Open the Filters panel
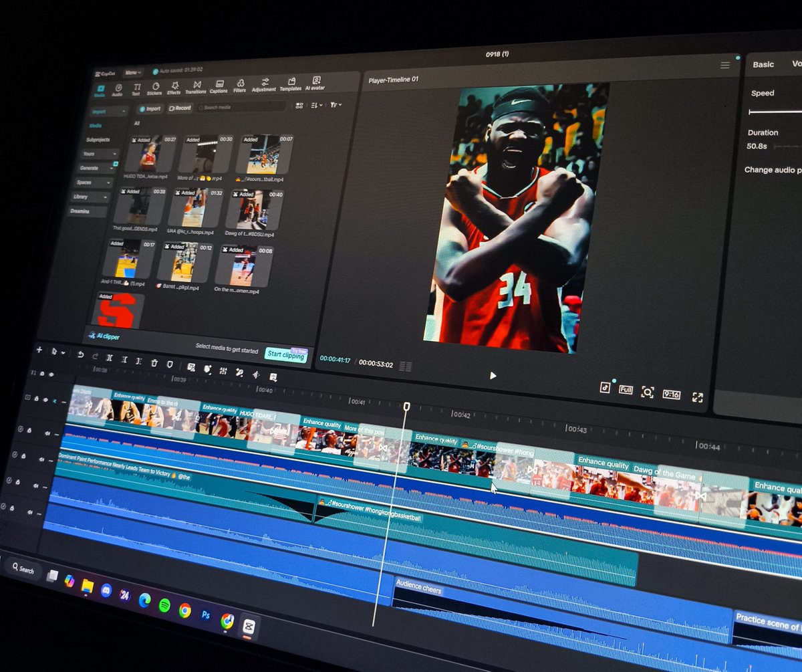The width and height of the screenshot is (802, 672). 239,86
